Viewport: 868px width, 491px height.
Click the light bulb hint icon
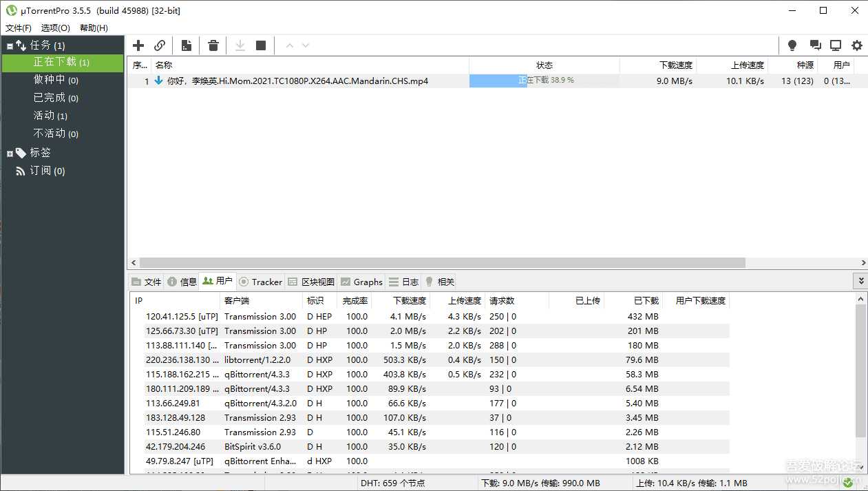click(x=792, y=45)
